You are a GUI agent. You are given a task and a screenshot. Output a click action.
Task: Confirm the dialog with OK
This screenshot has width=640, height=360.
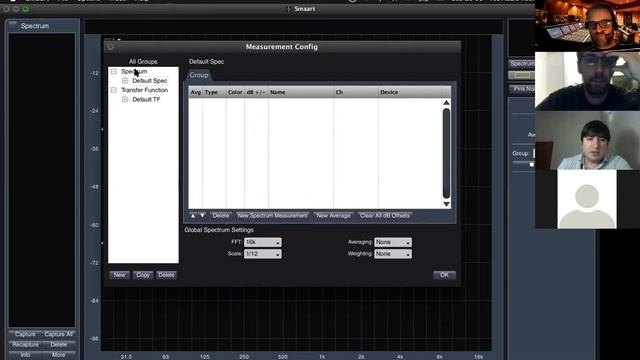tap(444, 275)
